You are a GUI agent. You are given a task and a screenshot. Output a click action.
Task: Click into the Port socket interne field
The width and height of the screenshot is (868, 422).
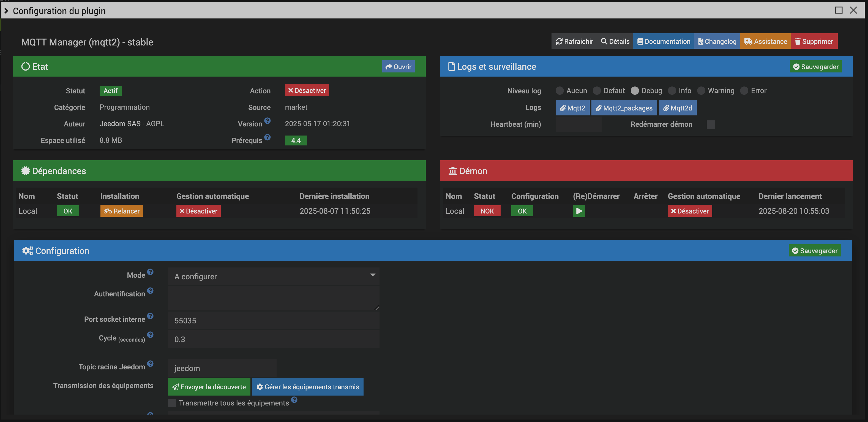click(x=273, y=320)
